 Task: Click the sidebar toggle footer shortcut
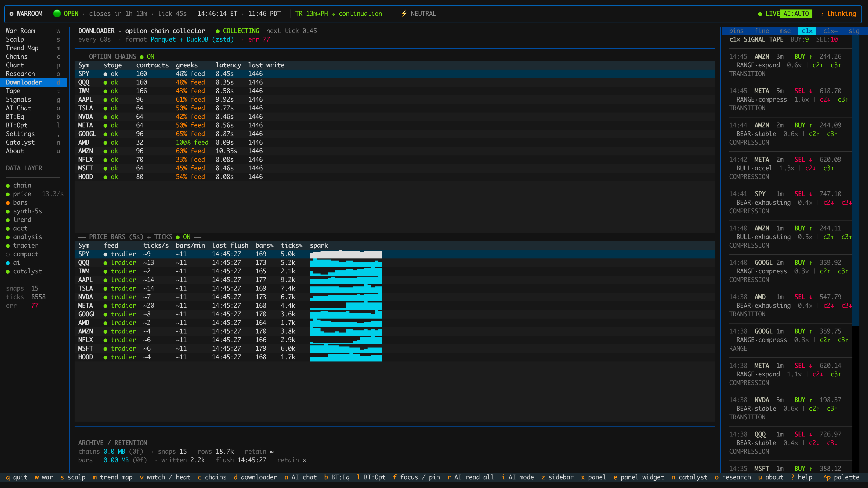[x=557, y=477]
